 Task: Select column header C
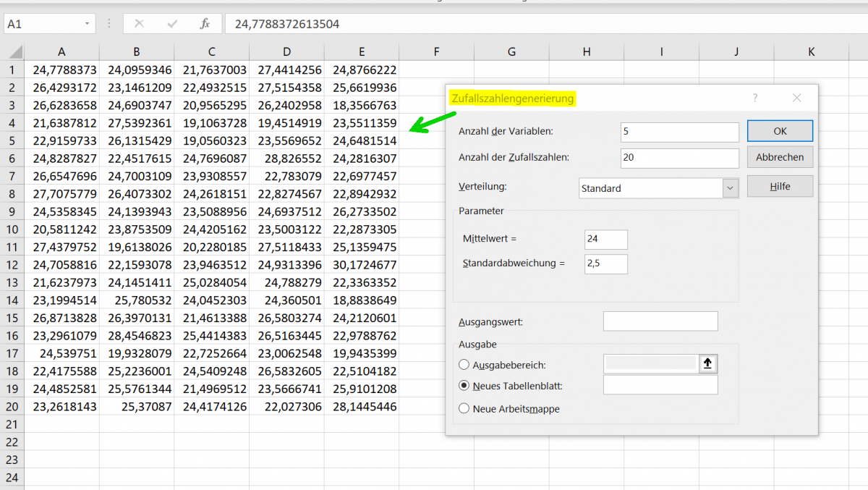click(211, 52)
